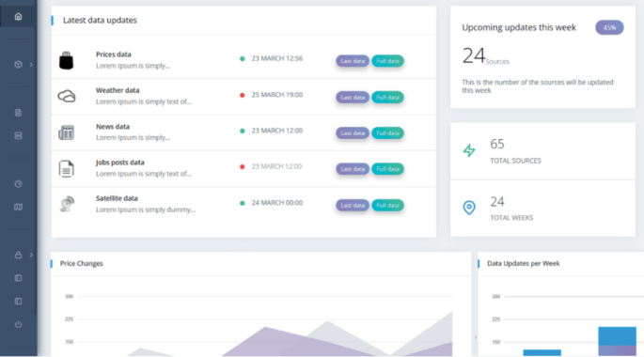Screen dimensions: 644x357
Task: Click Full data button for Weather data
Action: click(x=387, y=98)
